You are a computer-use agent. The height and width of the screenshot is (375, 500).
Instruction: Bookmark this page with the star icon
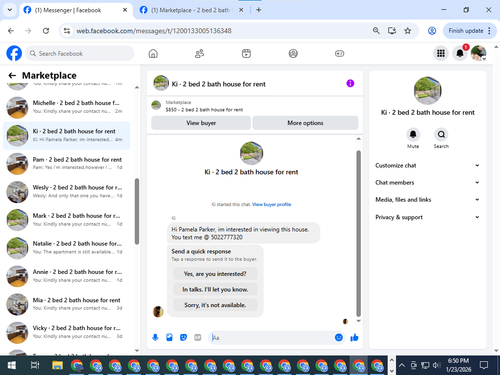tap(407, 31)
